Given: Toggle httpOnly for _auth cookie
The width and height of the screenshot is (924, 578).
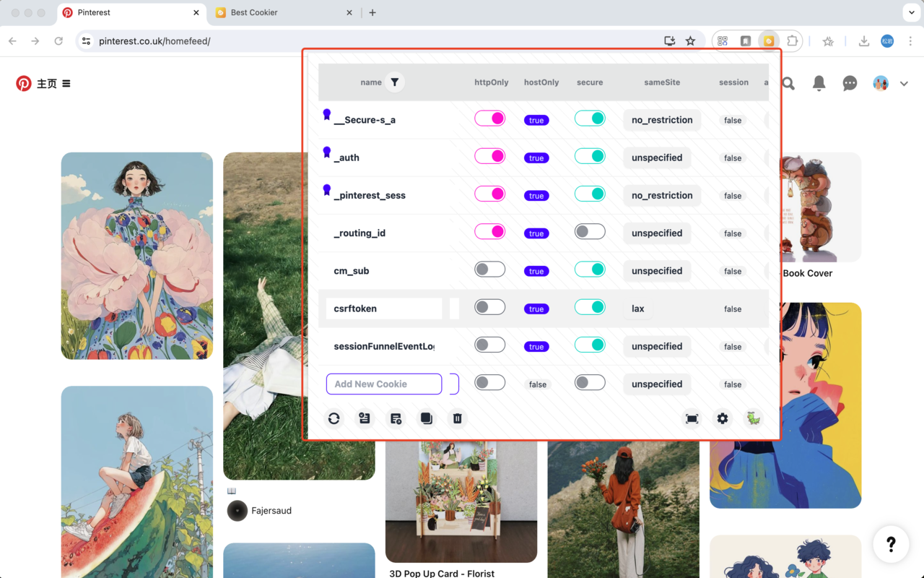Looking at the screenshot, I should tap(489, 156).
